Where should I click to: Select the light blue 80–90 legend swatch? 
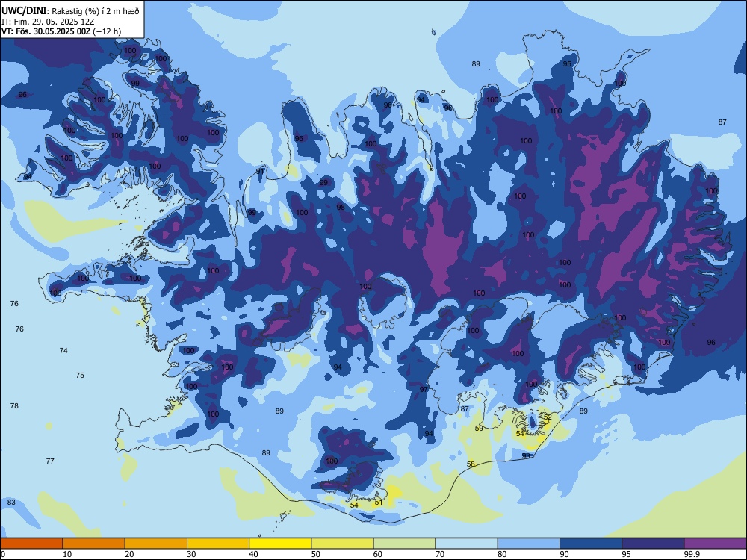point(529,544)
